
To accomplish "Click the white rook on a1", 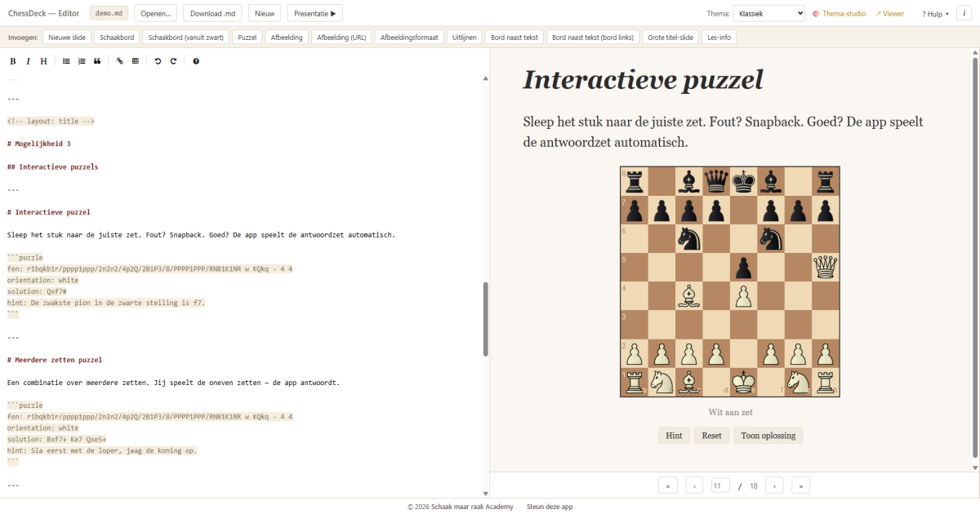I will coord(635,382).
